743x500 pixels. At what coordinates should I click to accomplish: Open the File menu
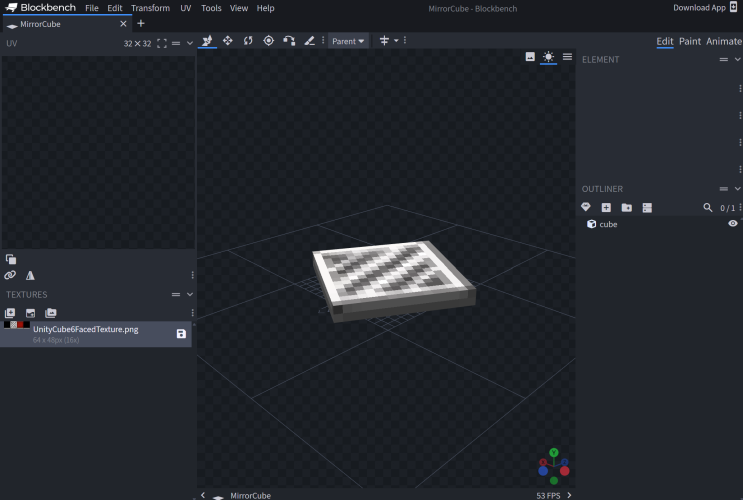tap(92, 8)
